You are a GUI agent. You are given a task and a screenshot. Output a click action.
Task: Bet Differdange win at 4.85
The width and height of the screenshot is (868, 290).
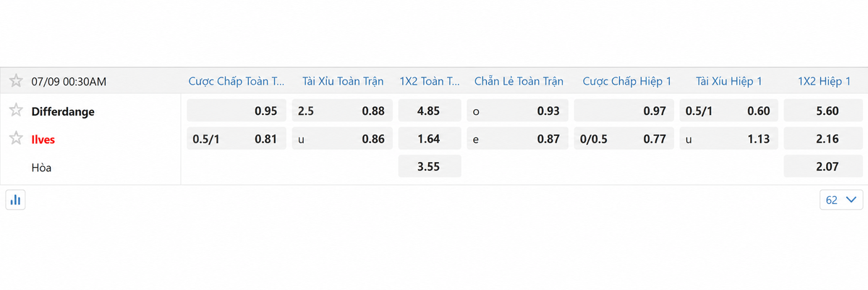430,111
